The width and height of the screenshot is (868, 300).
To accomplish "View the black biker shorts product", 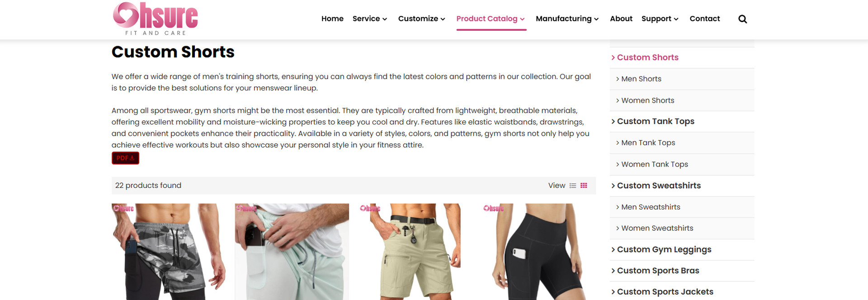I will (x=538, y=252).
